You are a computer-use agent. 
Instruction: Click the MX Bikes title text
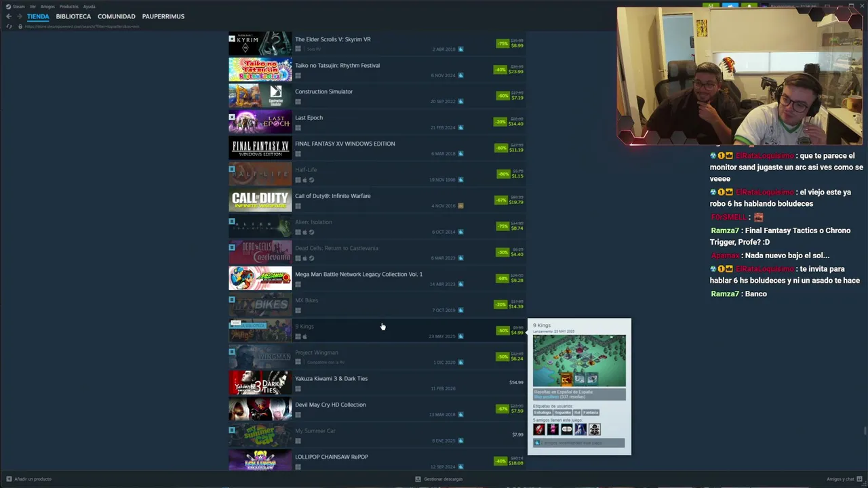point(307,300)
